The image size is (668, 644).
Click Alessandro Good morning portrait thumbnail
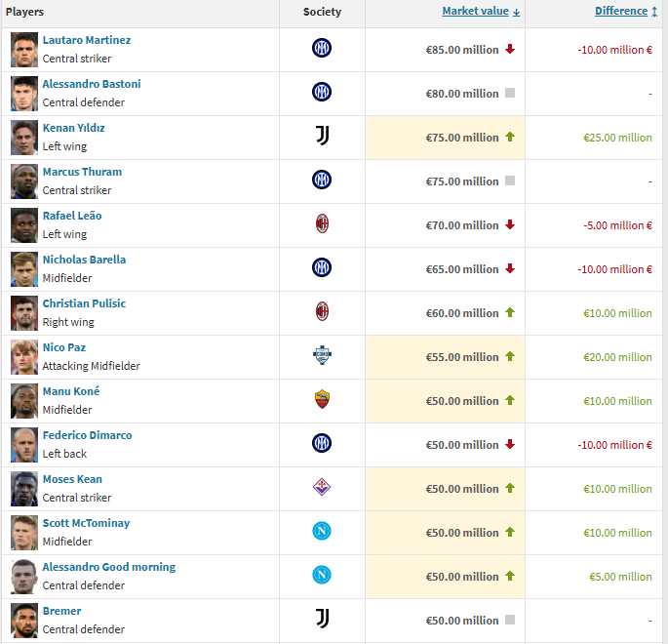tap(24, 577)
